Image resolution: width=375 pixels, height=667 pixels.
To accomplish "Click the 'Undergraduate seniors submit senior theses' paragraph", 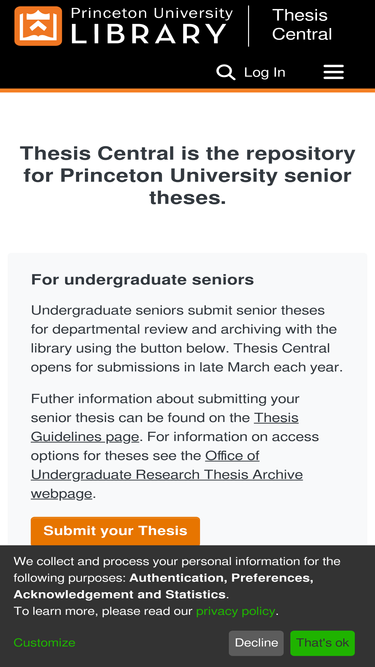I will click(187, 339).
